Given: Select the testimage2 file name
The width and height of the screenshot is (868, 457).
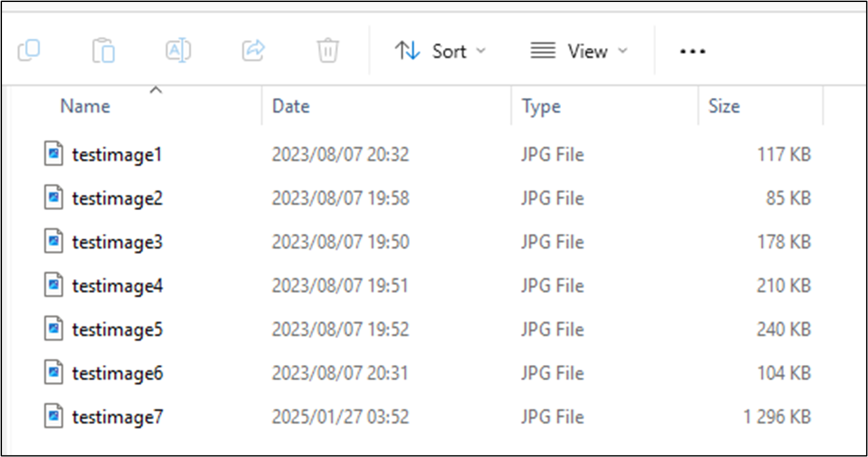Looking at the screenshot, I should click(117, 198).
